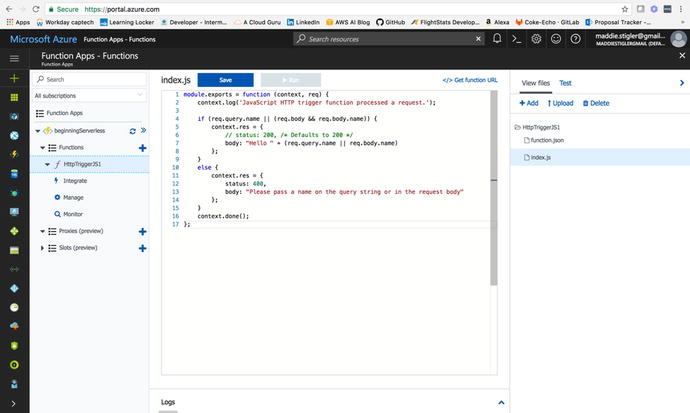Open the All subscriptions dropdown
Image resolution: width=690 pixels, height=413 pixels.
pyautogui.click(x=90, y=96)
